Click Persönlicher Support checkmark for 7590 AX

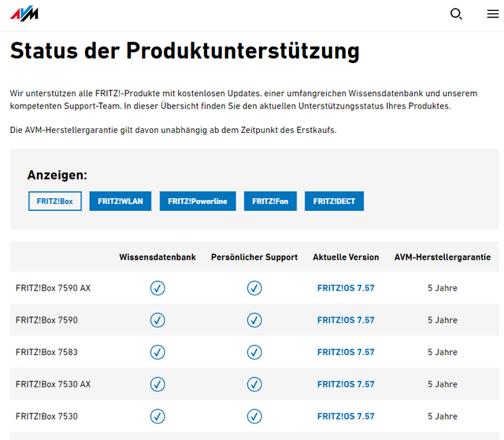(x=254, y=288)
